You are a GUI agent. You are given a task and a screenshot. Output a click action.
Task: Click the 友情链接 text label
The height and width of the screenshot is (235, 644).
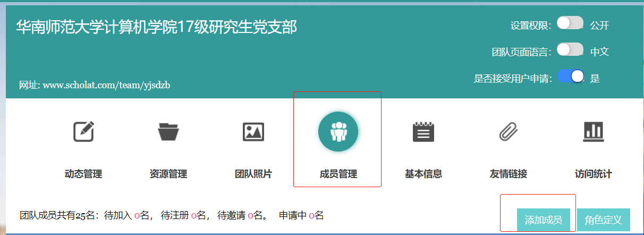point(509,174)
